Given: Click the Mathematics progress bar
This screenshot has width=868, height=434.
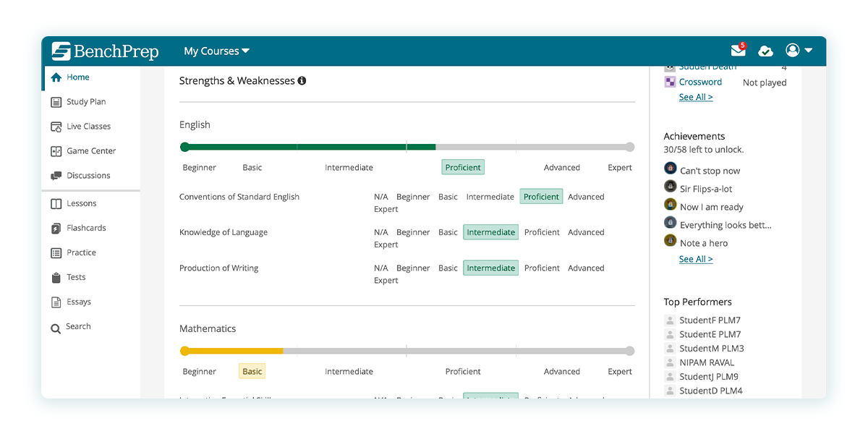Looking at the screenshot, I should tap(407, 351).
